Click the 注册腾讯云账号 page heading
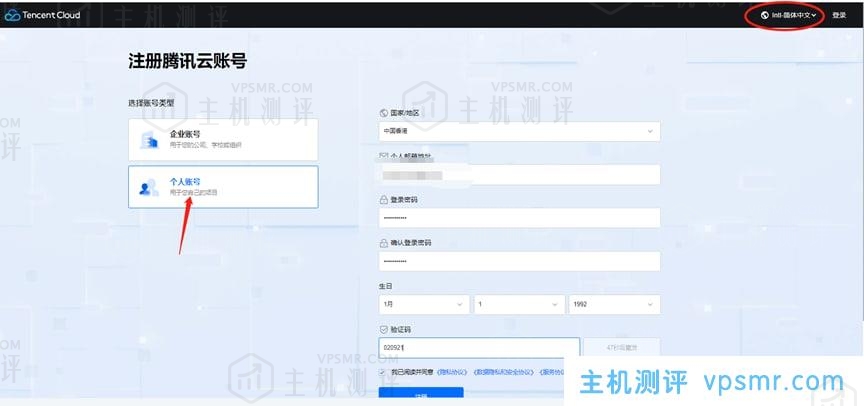 (187, 61)
